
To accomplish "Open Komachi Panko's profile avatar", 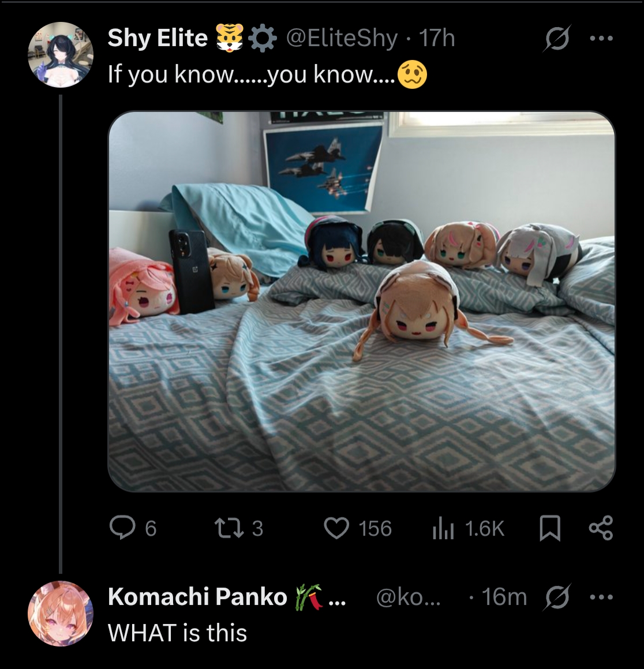I will (x=61, y=613).
